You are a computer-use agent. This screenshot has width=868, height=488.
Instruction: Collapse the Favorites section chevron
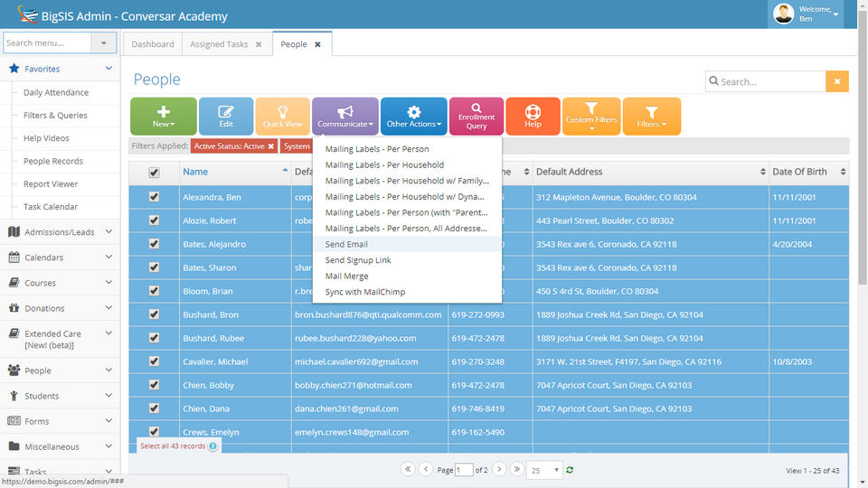[108, 68]
